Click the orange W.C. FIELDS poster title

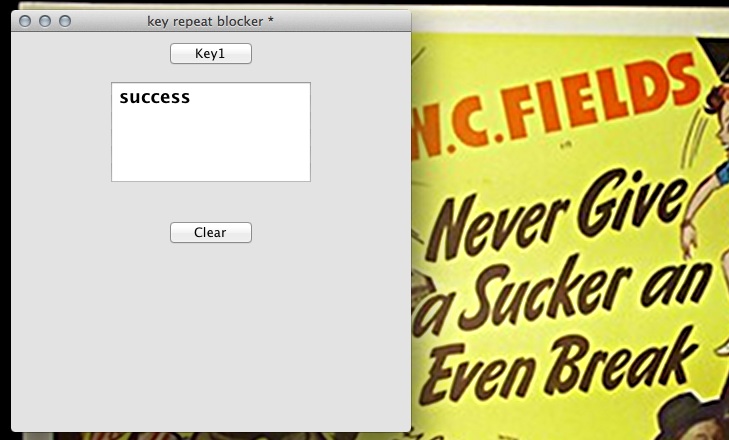point(556,105)
